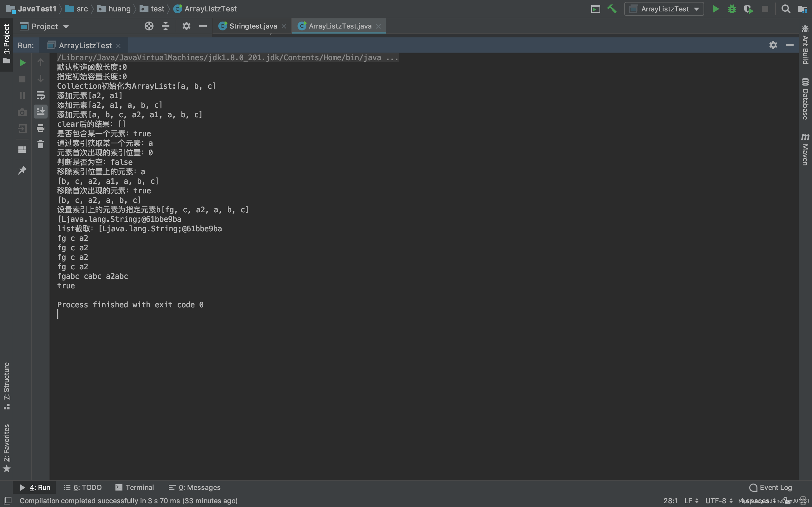Image resolution: width=812 pixels, height=507 pixels.
Task: Click the print output icon
Action: (x=41, y=128)
